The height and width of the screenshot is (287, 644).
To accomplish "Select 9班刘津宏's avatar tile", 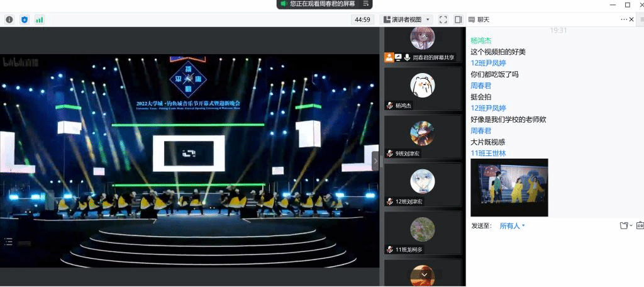I will 423,133.
